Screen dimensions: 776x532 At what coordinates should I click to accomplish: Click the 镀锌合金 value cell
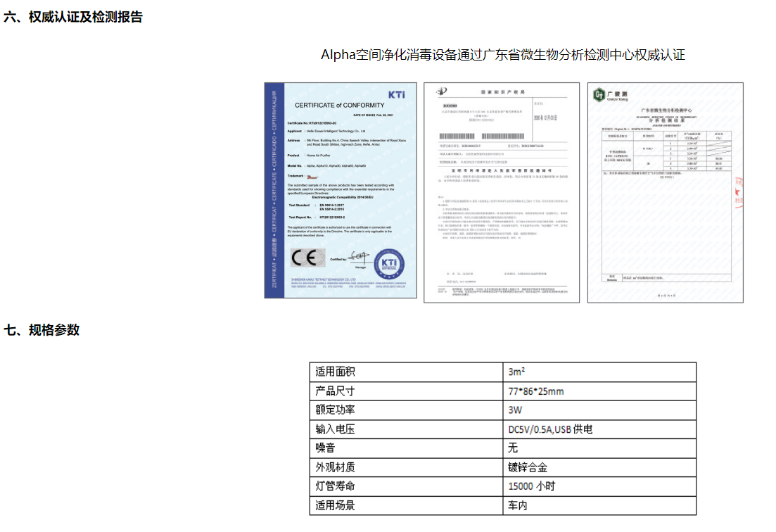[x=600, y=467]
